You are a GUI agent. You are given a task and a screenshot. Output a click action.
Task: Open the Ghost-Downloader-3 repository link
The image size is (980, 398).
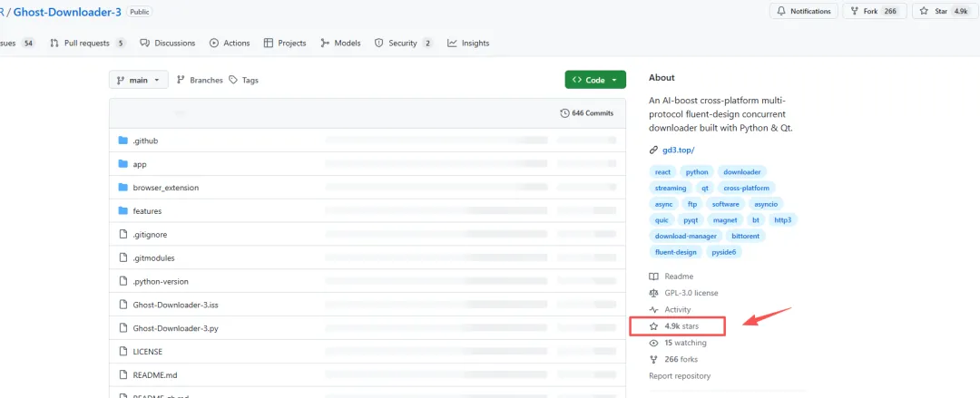pyautogui.click(x=67, y=11)
